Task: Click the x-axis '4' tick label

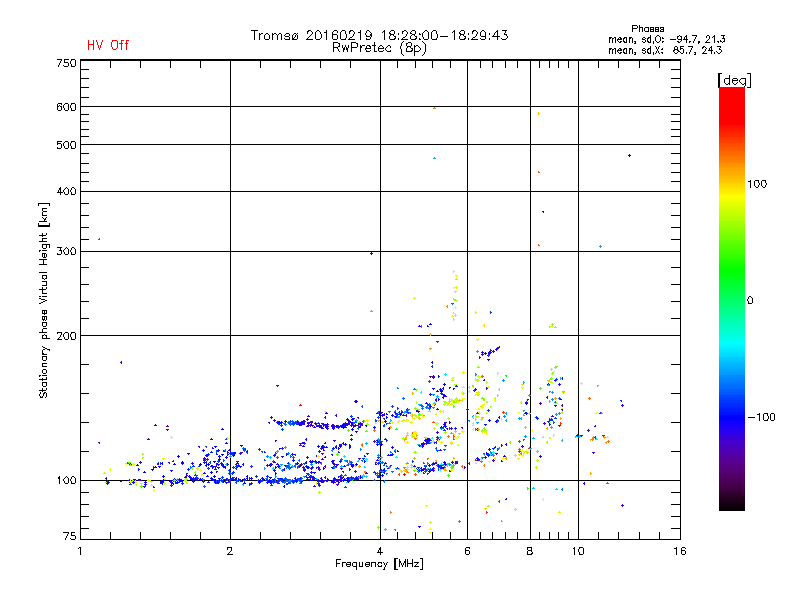Action: pos(380,551)
